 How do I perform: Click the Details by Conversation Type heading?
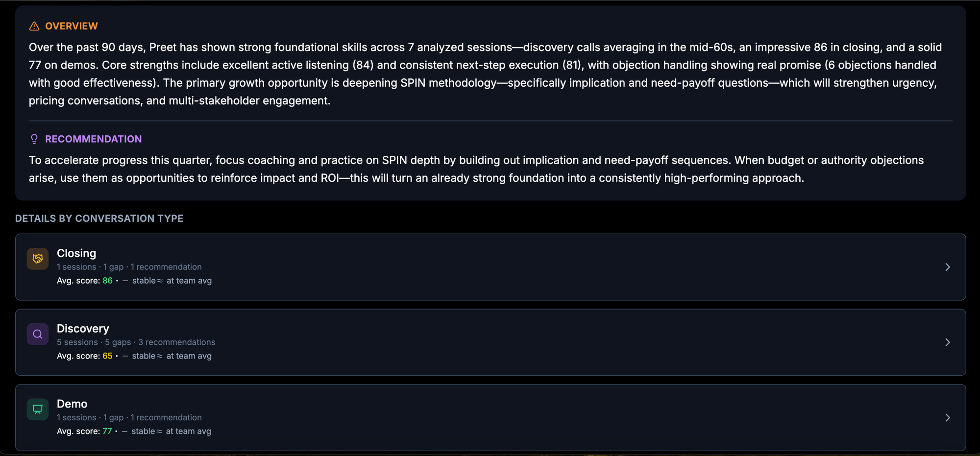tap(99, 218)
